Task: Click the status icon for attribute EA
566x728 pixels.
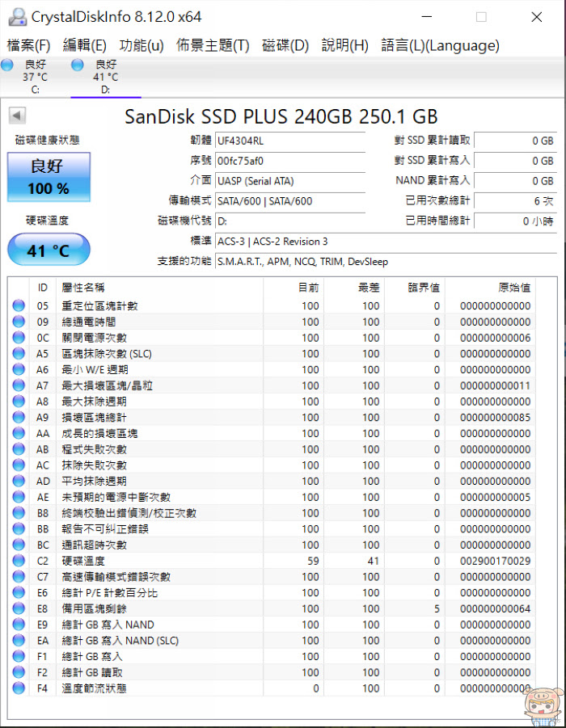Action: [x=19, y=640]
